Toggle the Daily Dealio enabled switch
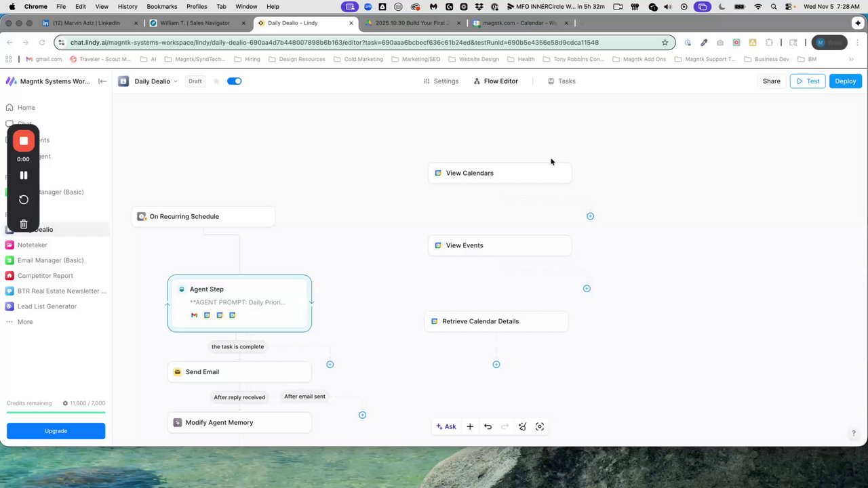 click(234, 81)
